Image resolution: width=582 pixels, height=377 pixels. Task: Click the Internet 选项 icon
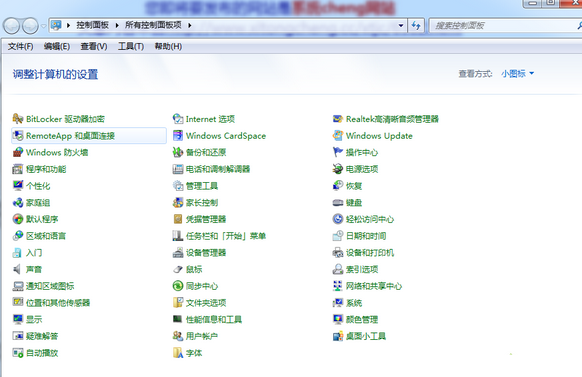point(178,119)
